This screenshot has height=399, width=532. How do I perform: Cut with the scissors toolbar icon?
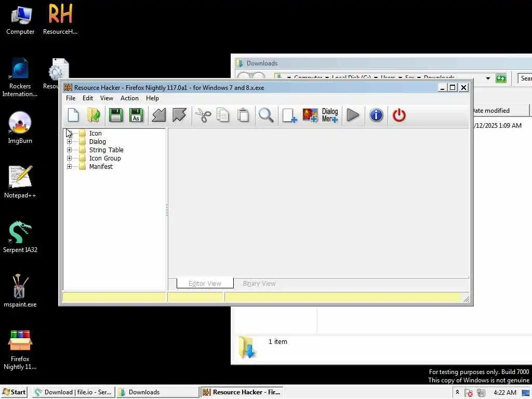click(x=203, y=115)
